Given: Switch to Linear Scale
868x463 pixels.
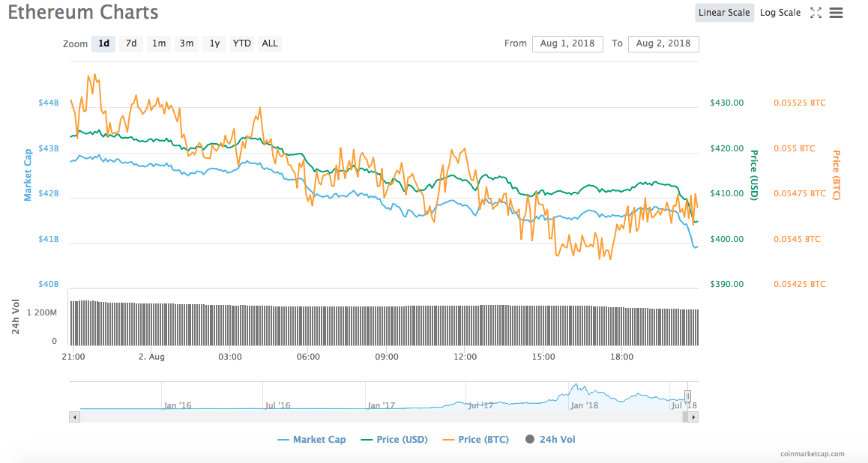Looking at the screenshot, I should coord(724,13).
